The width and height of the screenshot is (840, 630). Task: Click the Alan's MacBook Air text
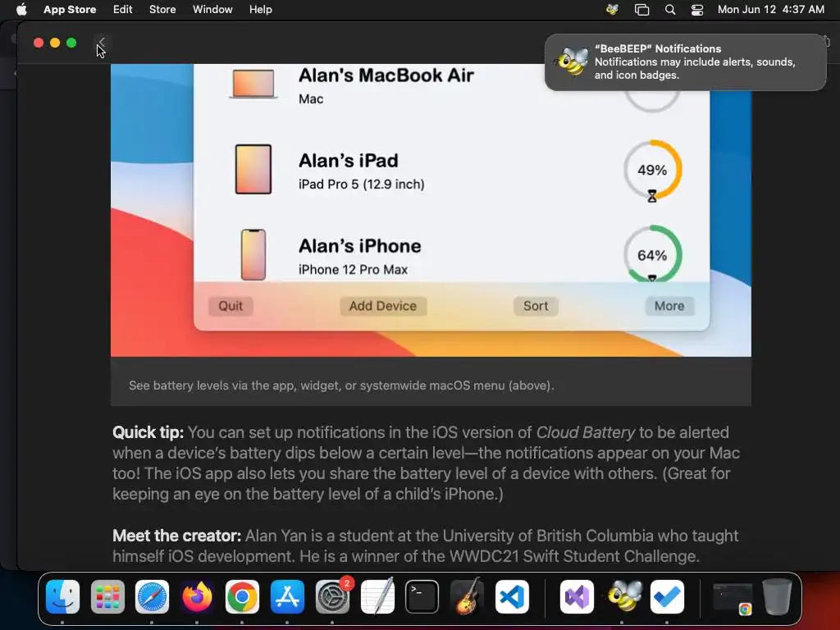(386, 75)
